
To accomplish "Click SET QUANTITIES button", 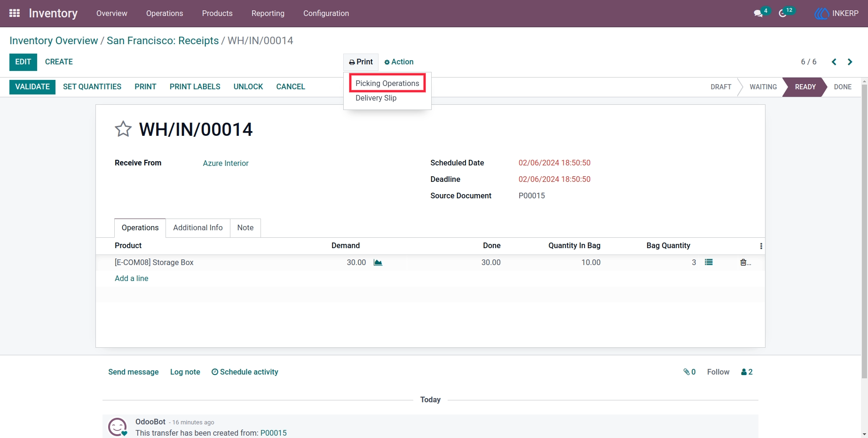I will coord(92,86).
